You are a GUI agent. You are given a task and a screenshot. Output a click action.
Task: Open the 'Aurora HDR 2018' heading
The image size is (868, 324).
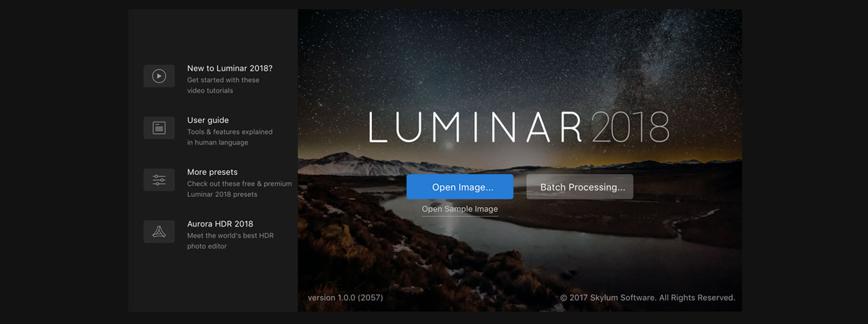click(x=220, y=224)
